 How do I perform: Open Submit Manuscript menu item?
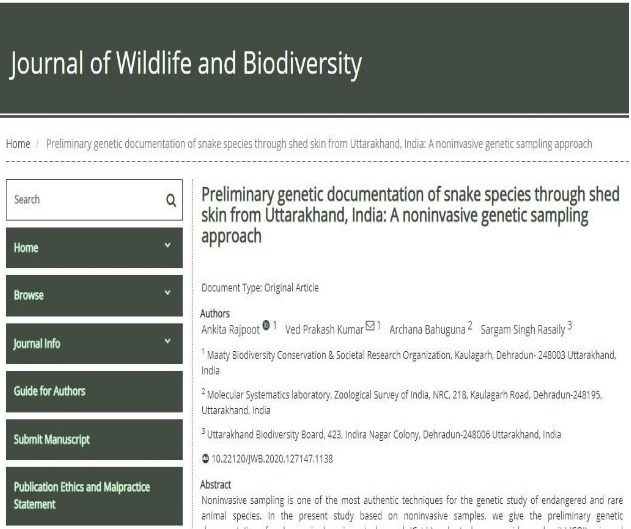coord(52,439)
